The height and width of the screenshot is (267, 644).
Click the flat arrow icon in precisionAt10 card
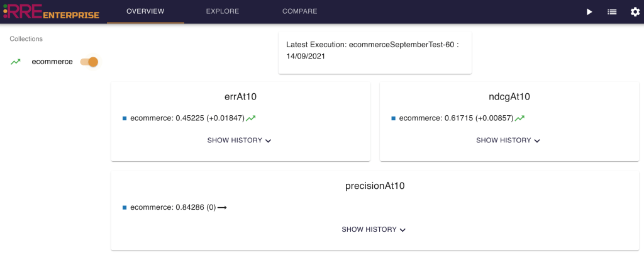coord(221,207)
